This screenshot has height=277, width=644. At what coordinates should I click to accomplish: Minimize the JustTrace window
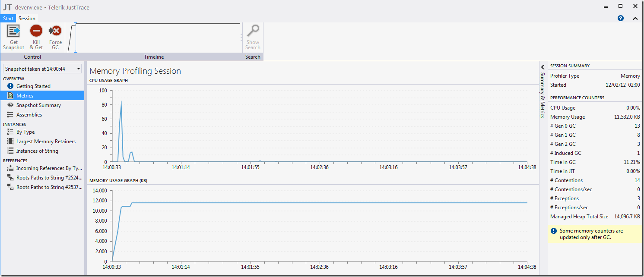[x=606, y=6]
